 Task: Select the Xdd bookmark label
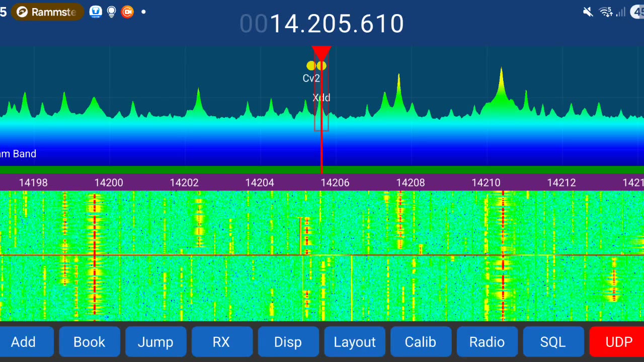point(321,98)
